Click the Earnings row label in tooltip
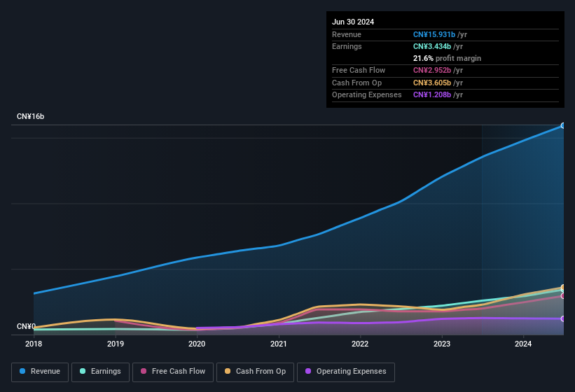The width and height of the screenshot is (575, 392). click(x=347, y=46)
